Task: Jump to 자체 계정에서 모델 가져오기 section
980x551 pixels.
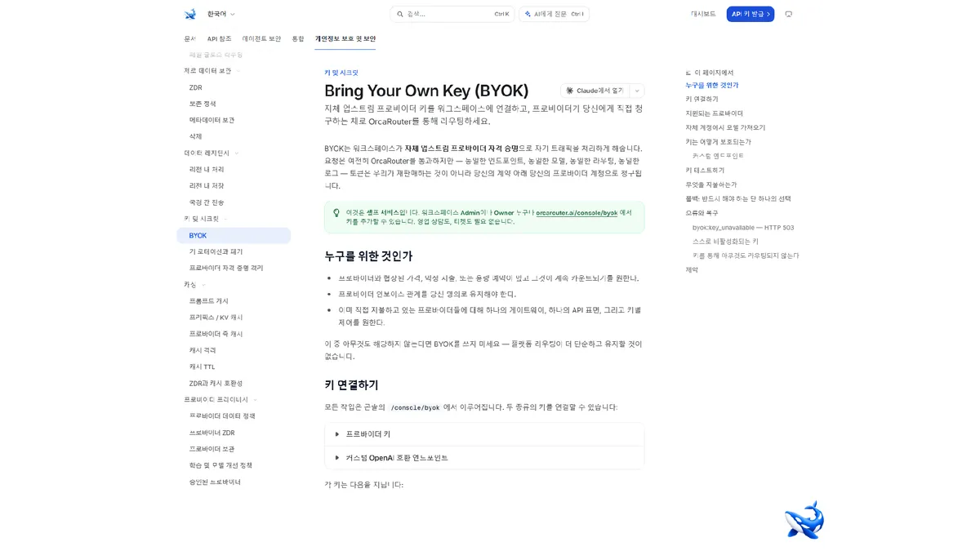Action: pos(725,127)
